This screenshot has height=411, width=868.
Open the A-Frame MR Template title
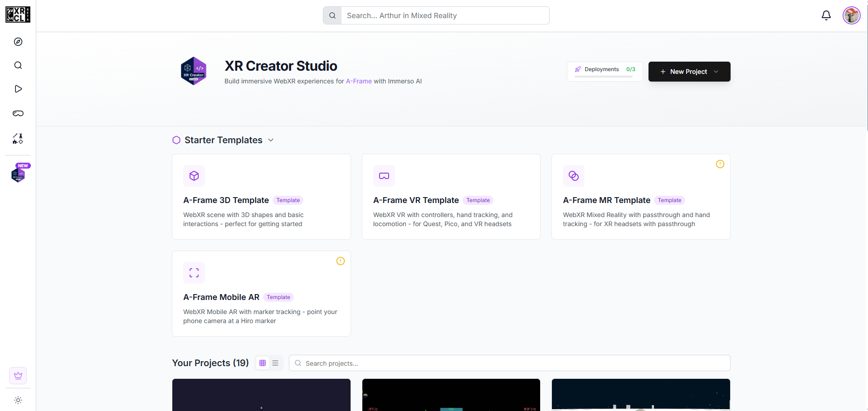coord(607,200)
